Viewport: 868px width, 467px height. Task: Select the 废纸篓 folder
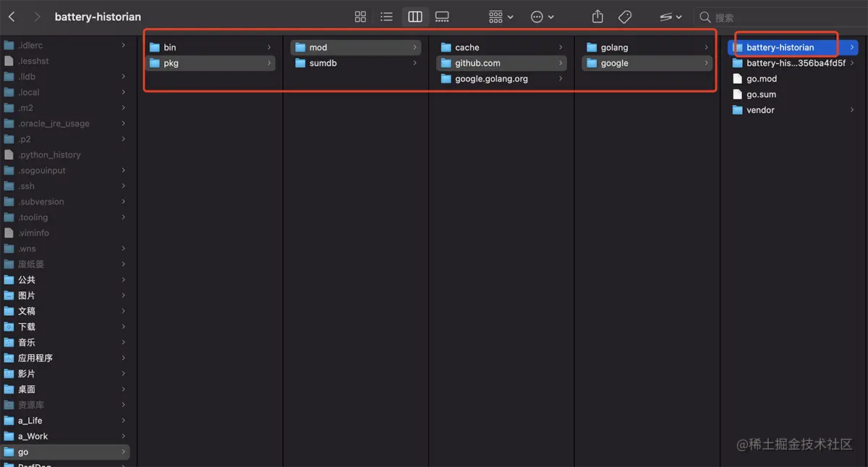(x=65, y=265)
